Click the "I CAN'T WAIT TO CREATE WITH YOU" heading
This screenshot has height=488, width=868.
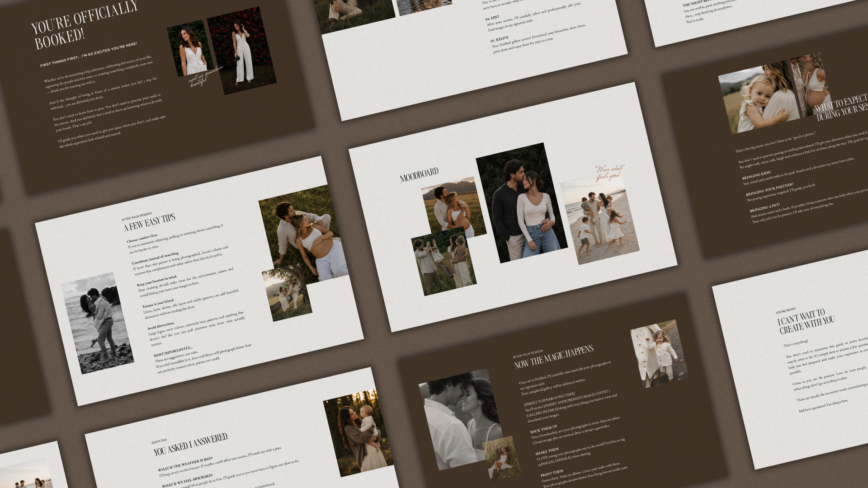(x=806, y=322)
